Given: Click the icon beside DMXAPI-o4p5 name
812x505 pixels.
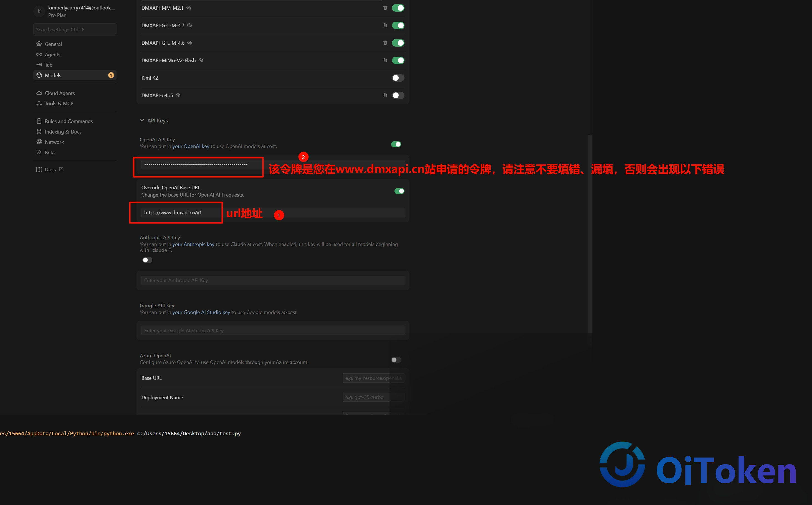Looking at the screenshot, I should [x=178, y=95].
